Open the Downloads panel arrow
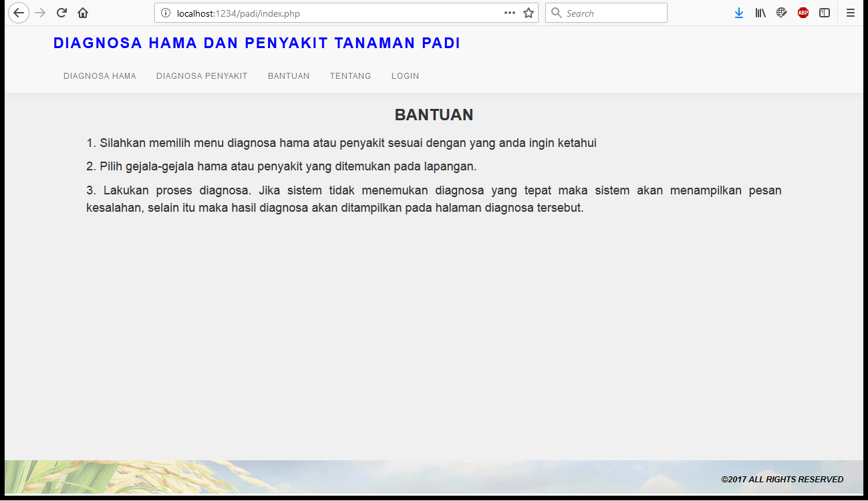 click(x=738, y=13)
